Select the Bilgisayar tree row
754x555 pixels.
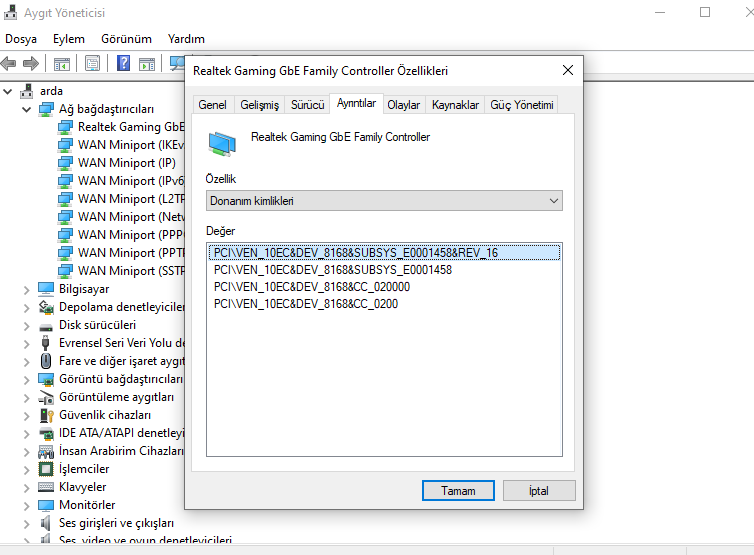click(84, 289)
